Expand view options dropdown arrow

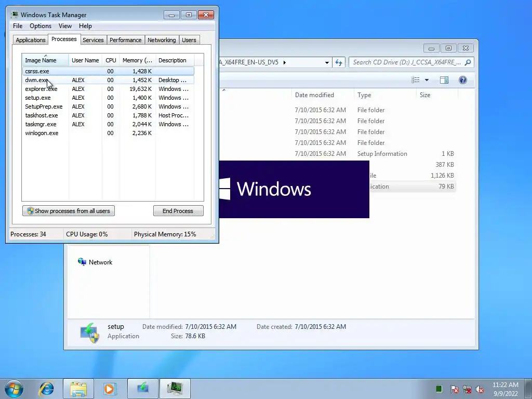coord(427,80)
